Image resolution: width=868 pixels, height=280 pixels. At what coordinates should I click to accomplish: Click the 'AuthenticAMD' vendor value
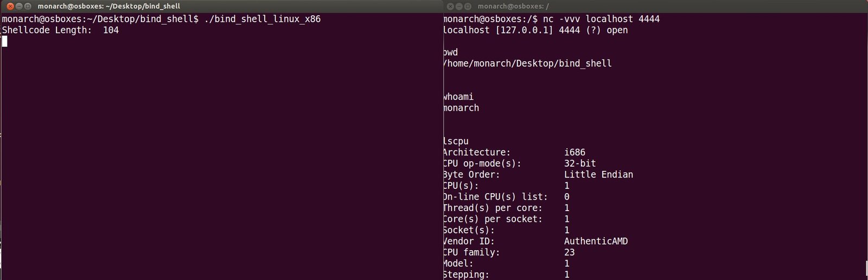coord(596,241)
